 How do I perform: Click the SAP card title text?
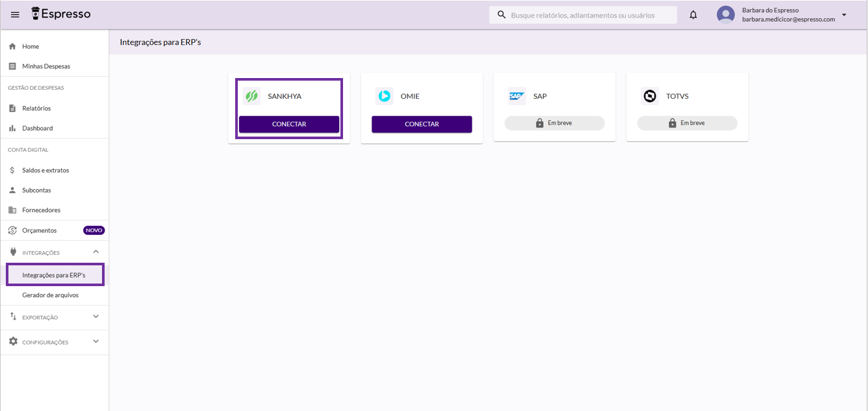click(x=540, y=96)
